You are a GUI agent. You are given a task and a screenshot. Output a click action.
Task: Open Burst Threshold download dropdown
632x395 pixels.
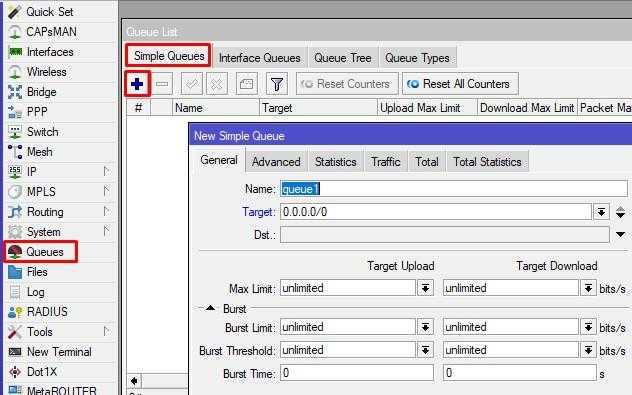[588, 350]
